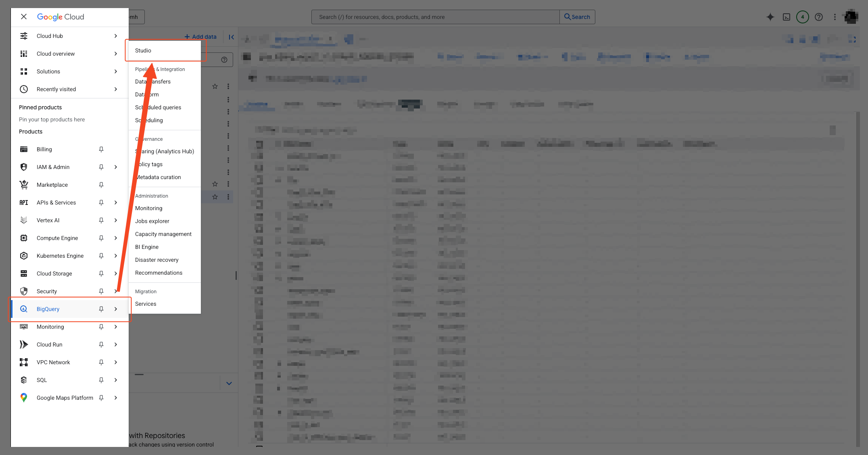Pin the Billing product
This screenshot has width=868, height=455.
click(x=101, y=149)
